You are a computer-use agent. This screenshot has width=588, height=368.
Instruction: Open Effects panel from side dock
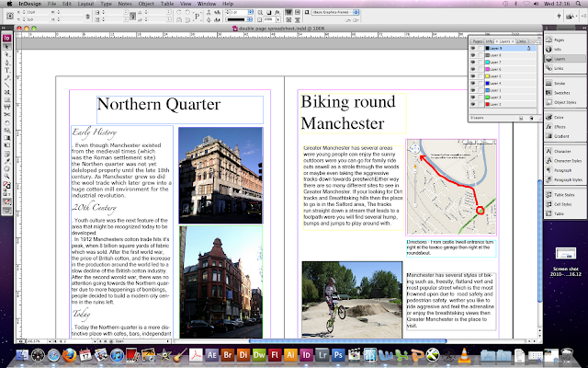click(x=565, y=127)
